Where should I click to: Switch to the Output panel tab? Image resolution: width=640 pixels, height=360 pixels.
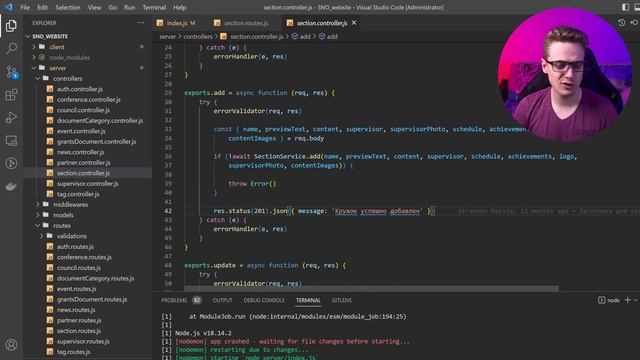(x=222, y=300)
